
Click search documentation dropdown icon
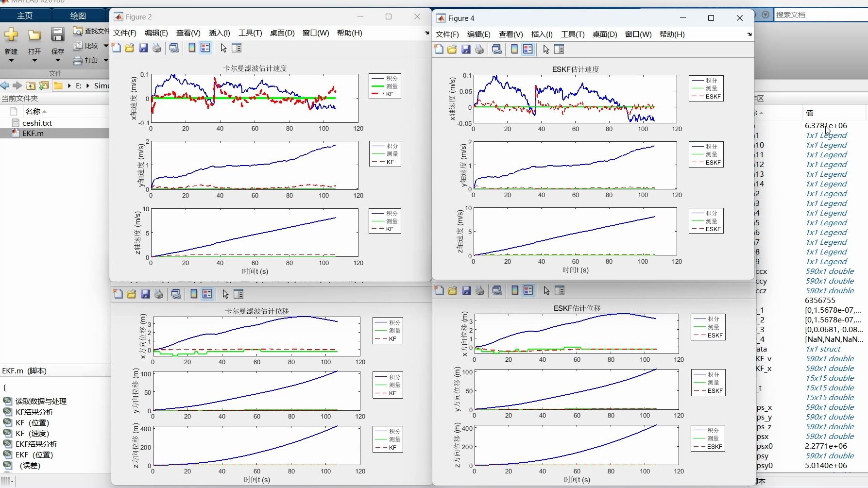(766, 15)
